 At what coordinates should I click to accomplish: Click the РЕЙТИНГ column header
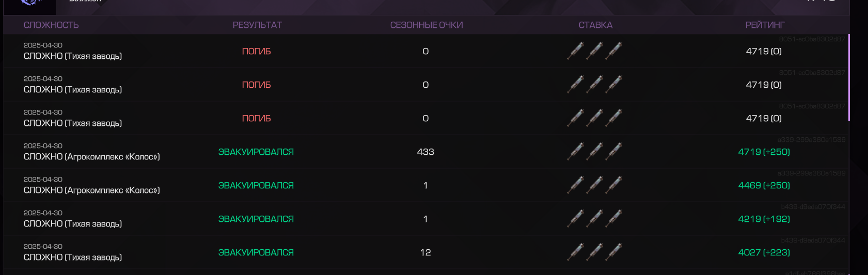click(x=765, y=25)
